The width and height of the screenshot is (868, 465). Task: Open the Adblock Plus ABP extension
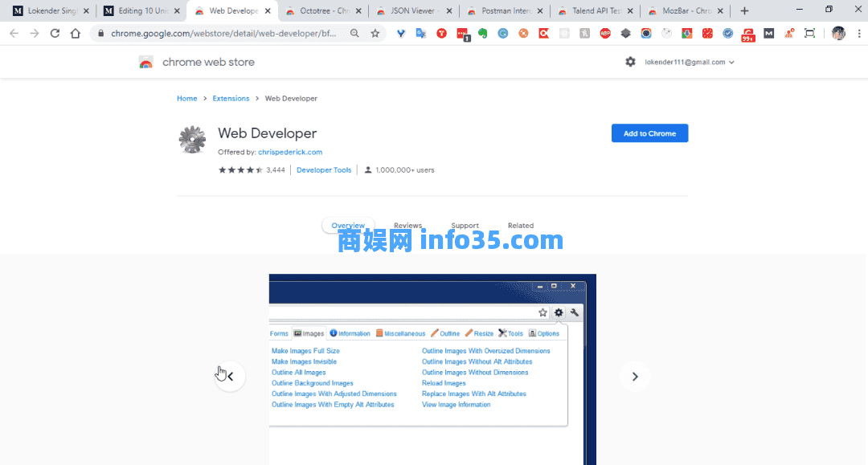point(605,34)
